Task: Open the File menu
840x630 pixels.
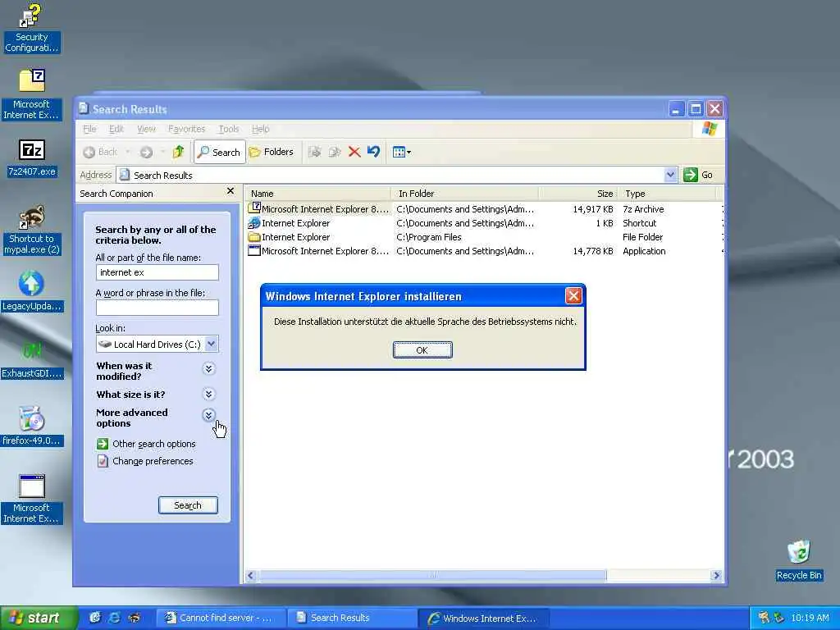Action: pos(89,129)
